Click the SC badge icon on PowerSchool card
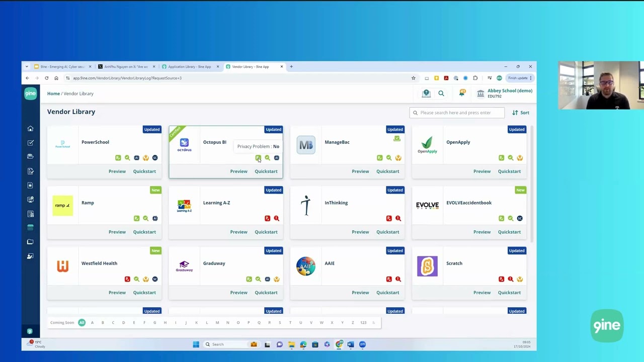This screenshot has height=362, width=644. pyautogui.click(x=155, y=158)
